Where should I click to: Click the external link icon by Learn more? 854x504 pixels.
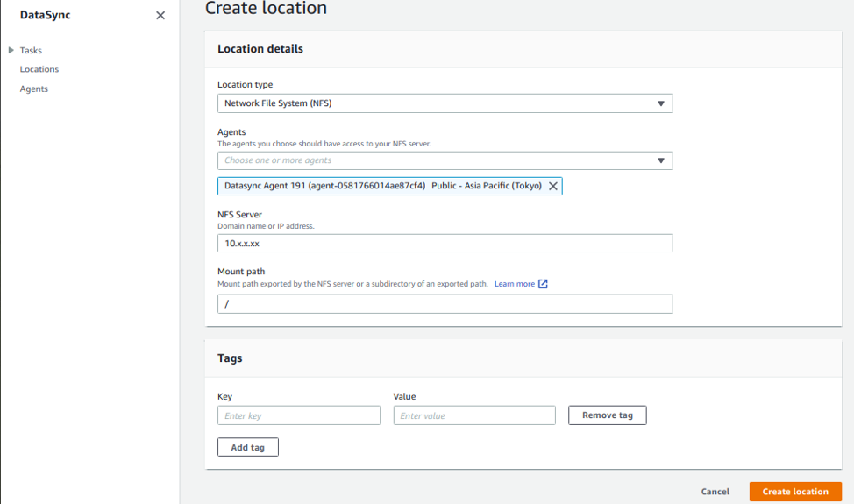pyautogui.click(x=543, y=284)
